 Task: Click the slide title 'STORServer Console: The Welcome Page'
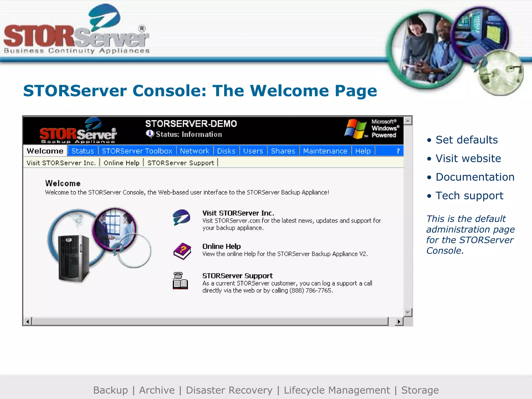pyautogui.click(x=200, y=91)
